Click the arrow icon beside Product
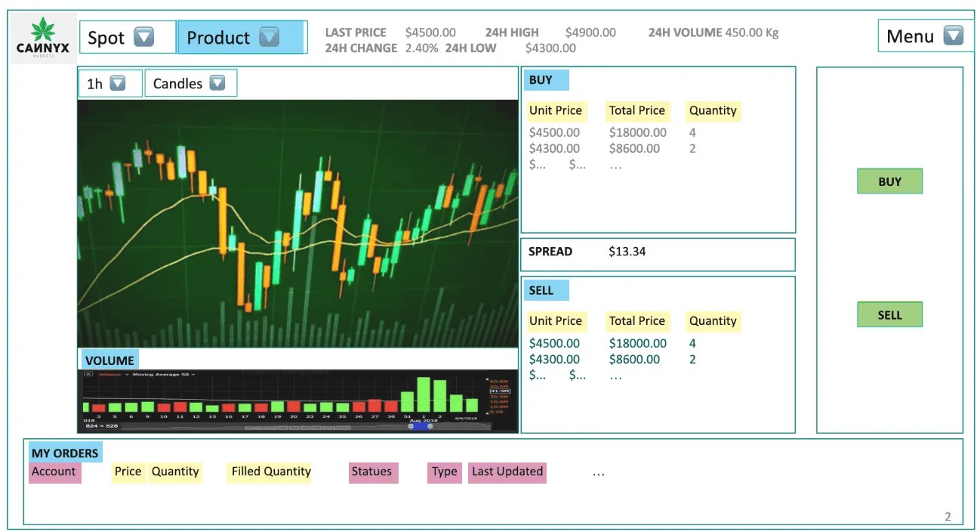Image resolution: width=980 pixels, height=532 pixels. point(269,37)
